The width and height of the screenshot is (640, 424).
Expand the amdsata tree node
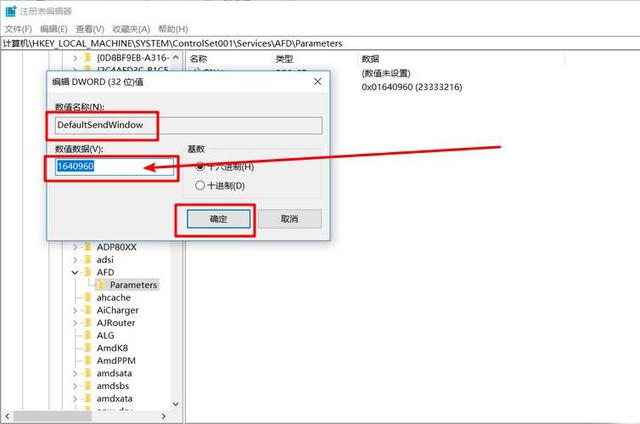(75, 373)
